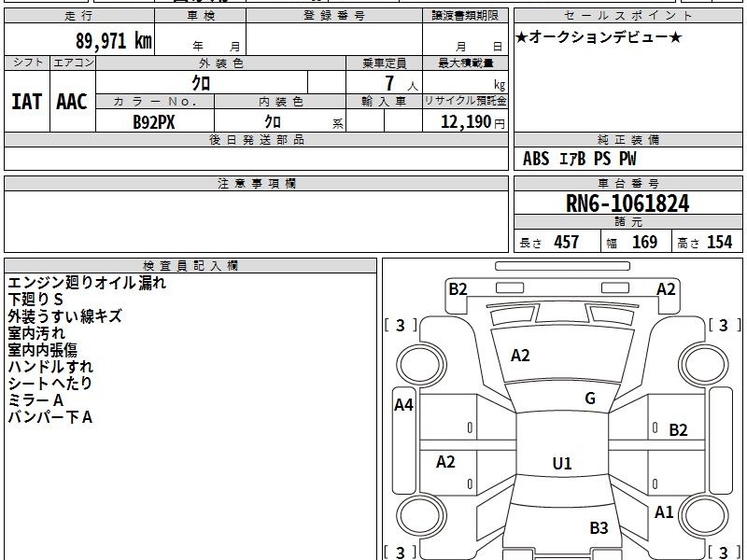Click the exterior color value クロ
The image size is (747, 560).
click(x=201, y=83)
